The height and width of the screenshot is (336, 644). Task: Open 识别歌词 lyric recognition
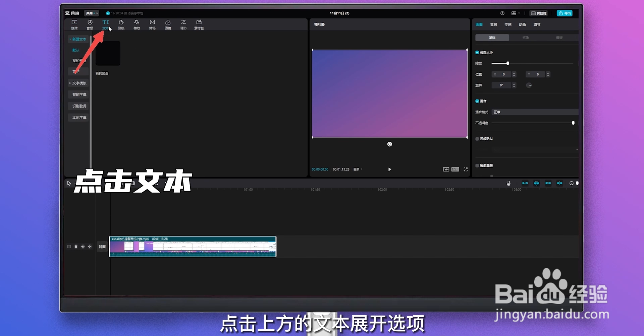[78, 106]
